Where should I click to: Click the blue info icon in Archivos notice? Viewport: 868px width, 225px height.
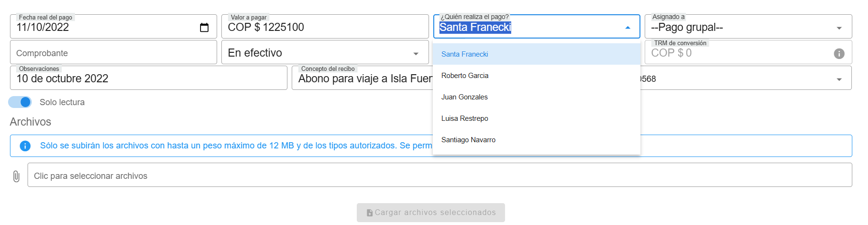pos(25,146)
